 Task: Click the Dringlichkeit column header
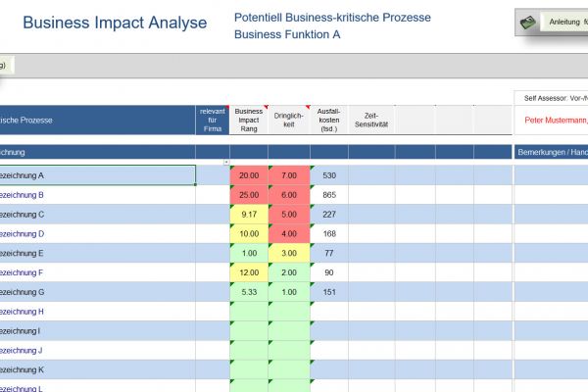[289, 120]
